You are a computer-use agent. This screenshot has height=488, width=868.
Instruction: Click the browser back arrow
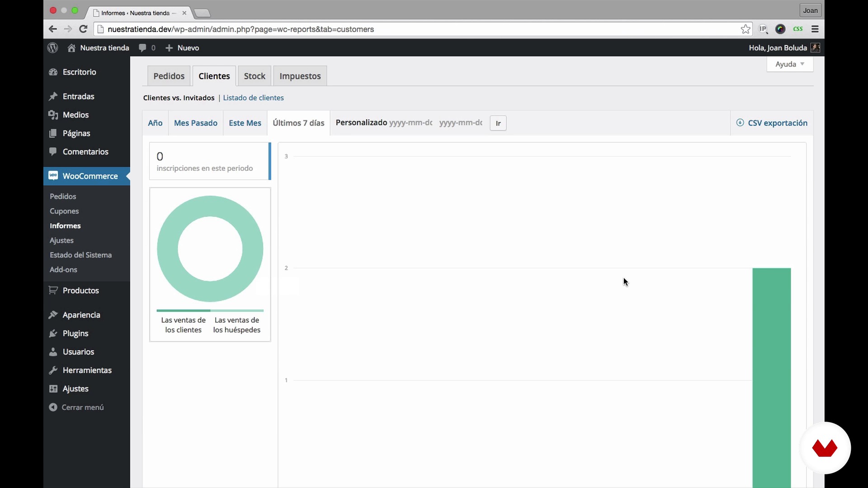[53, 29]
